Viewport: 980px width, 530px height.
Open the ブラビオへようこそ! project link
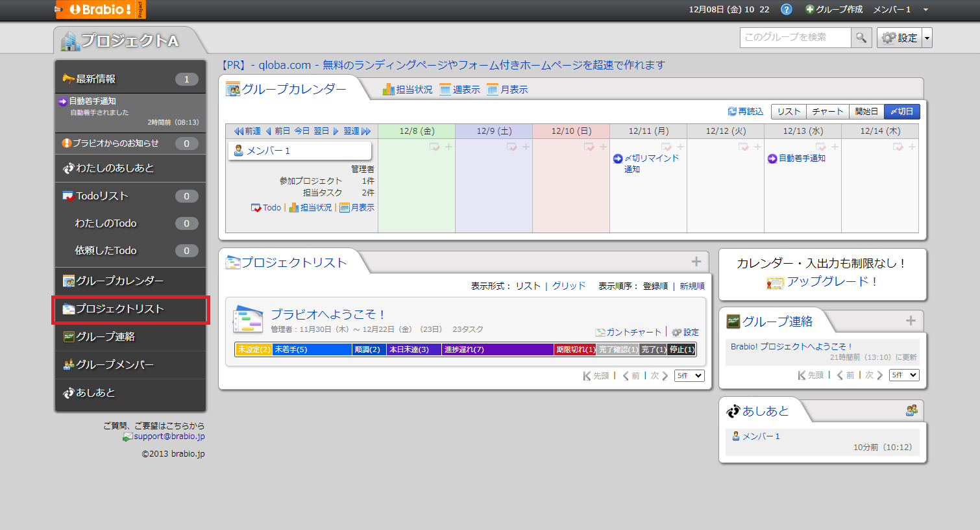click(327, 314)
